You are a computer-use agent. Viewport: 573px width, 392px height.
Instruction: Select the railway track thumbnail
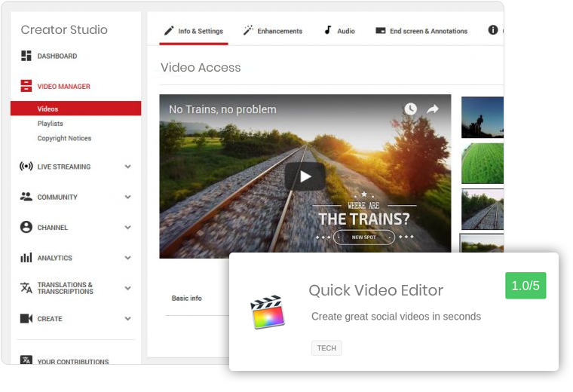[x=483, y=209]
